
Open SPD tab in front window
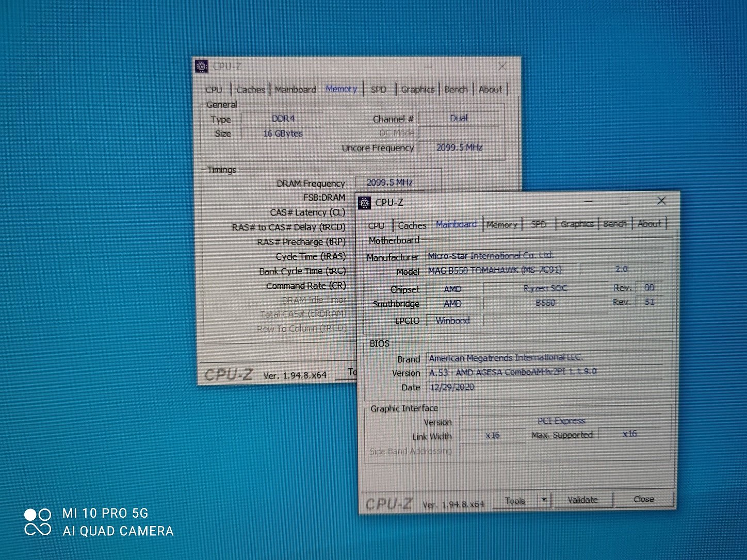[539, 224]
